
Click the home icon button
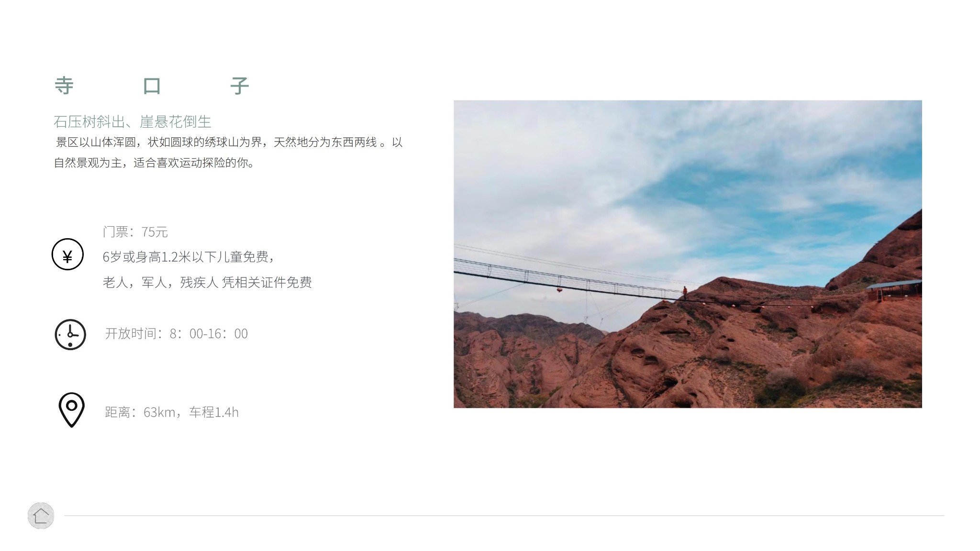41,516
